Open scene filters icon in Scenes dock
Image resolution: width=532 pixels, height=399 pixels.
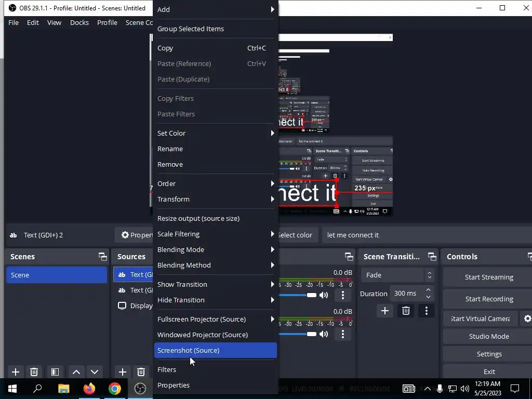point(55,372)
